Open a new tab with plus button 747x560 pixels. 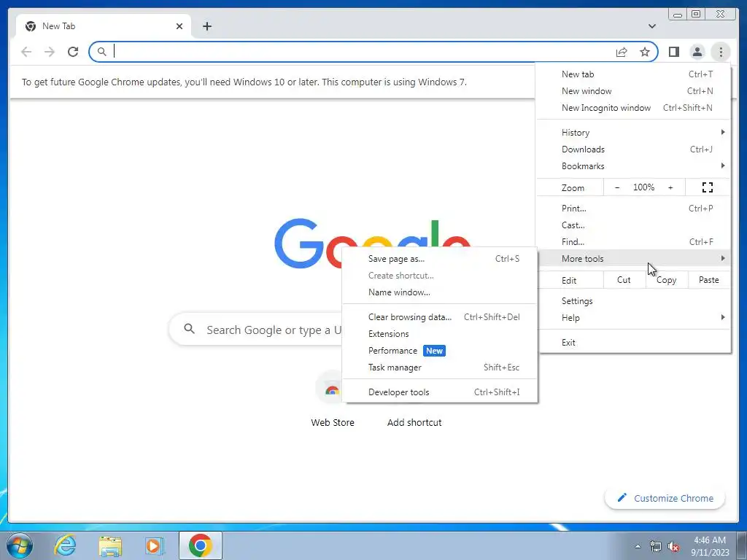pyautogui.click(x=206, y=26)
